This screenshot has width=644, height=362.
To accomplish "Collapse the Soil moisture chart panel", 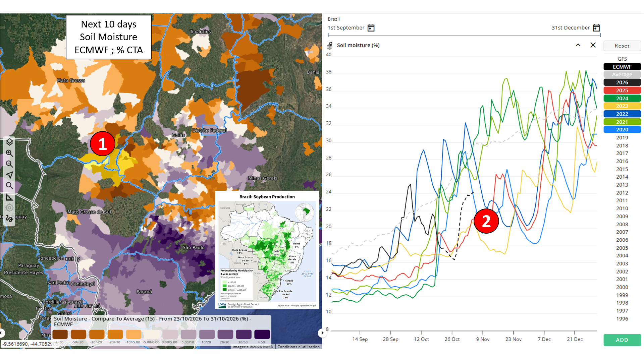I will [578, 45].
